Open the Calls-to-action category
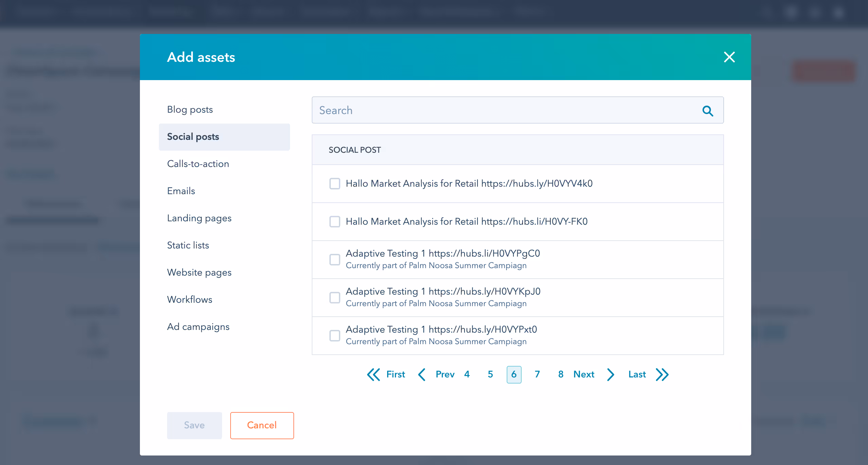 click(198, 164)
